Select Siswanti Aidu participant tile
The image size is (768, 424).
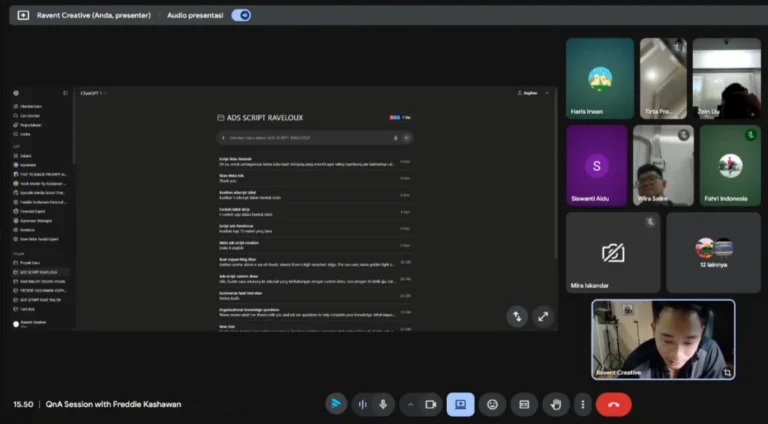point(597,165)
